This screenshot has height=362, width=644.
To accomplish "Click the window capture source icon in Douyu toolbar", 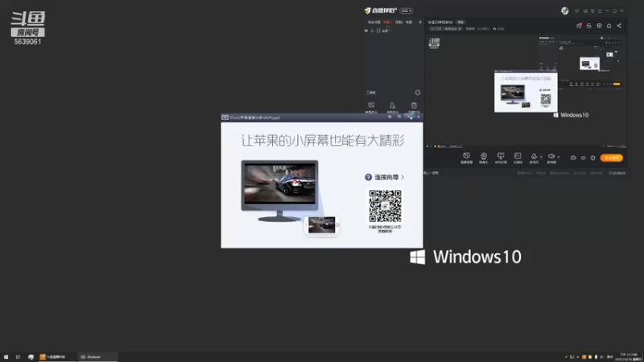I will [x=501, y=158].
